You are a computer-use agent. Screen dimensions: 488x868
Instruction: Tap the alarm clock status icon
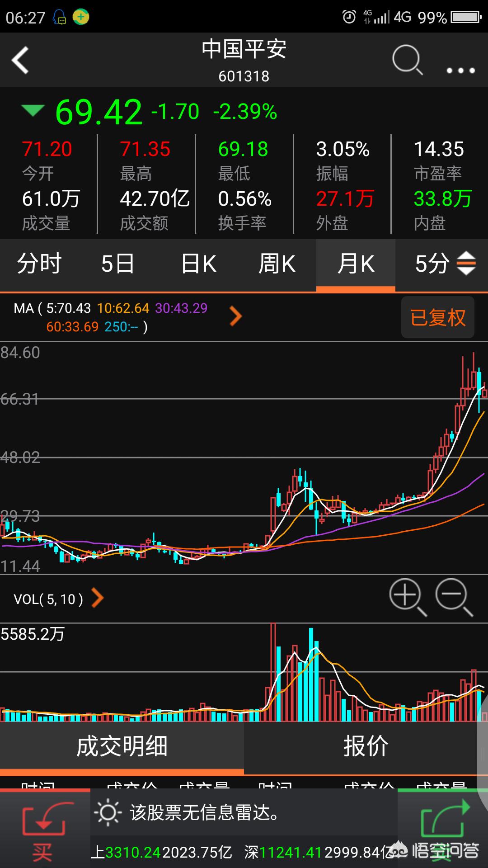point(349,17)
